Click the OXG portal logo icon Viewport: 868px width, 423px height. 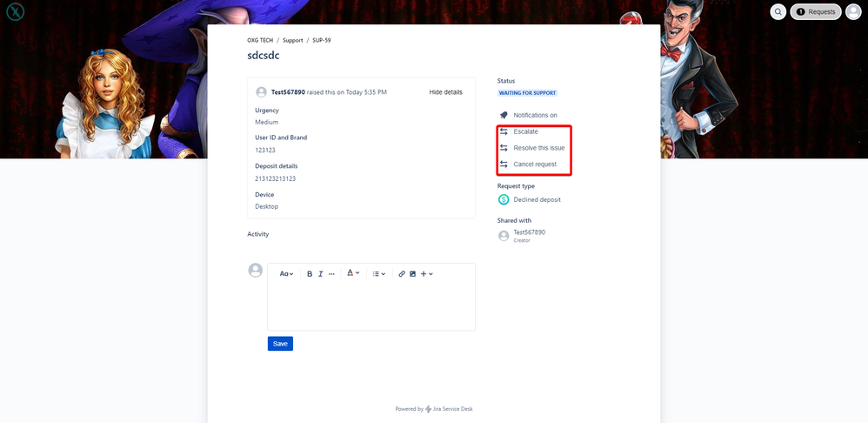tap(16, 11)
